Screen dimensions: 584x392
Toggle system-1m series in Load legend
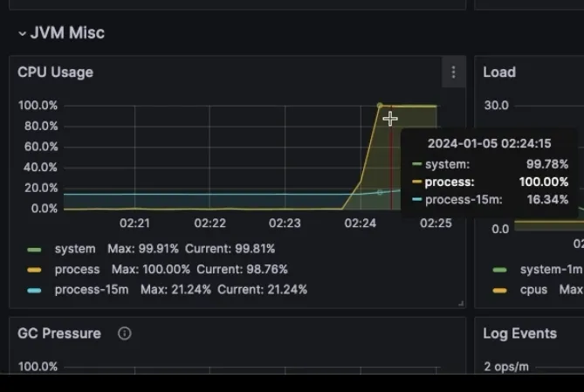[551, 270]
